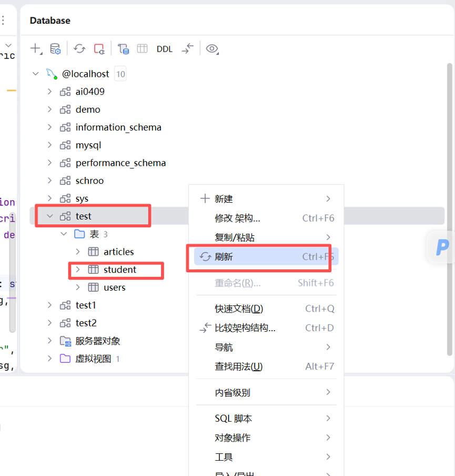
Task: Open Data Source Properties icon
Action: click(x=55, y=48)
